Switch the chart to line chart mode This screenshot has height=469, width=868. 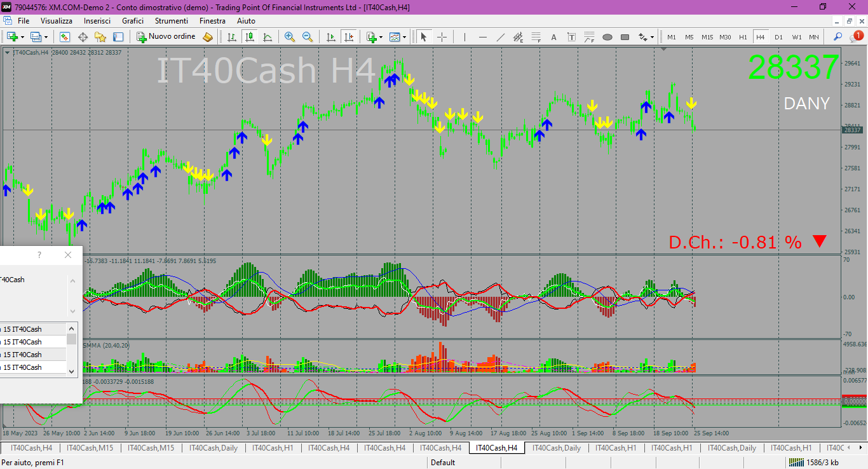(x=268, y=37)
